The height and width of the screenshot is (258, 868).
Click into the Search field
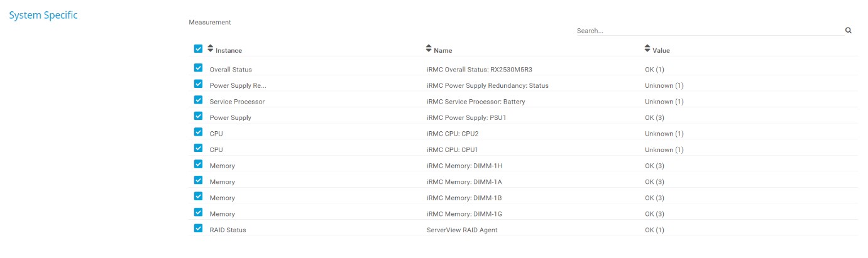pyautogui.click(x=709, y=30)
